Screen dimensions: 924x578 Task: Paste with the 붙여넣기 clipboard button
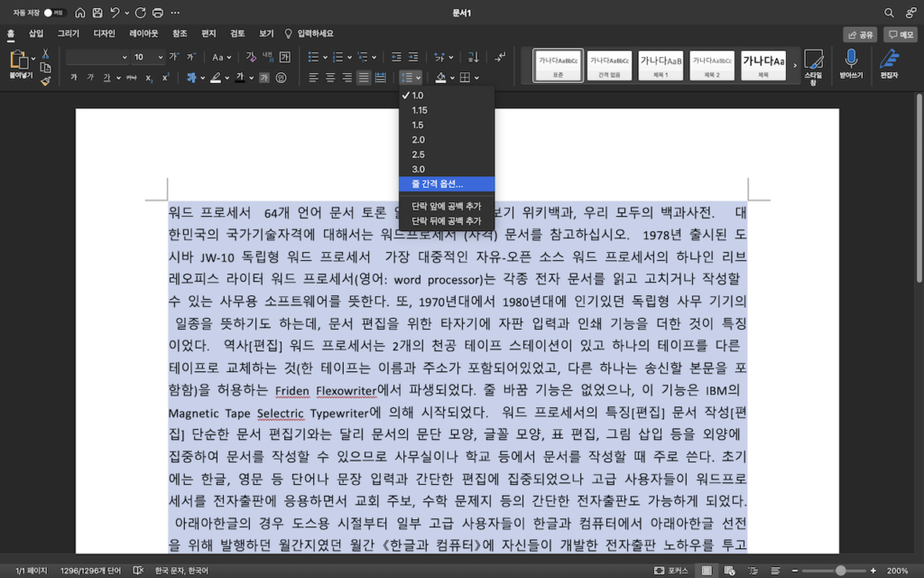20,64
